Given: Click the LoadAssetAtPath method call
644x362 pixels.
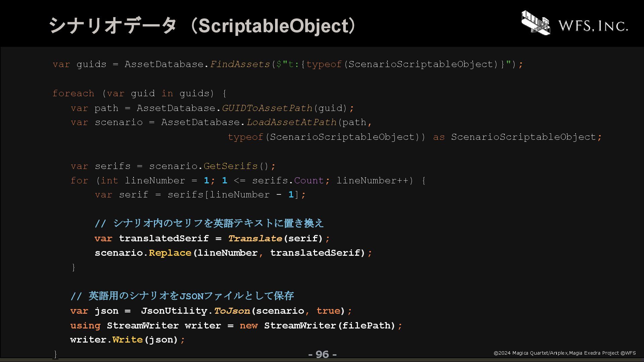Looking at the screenshot, I should coord(291,122).
